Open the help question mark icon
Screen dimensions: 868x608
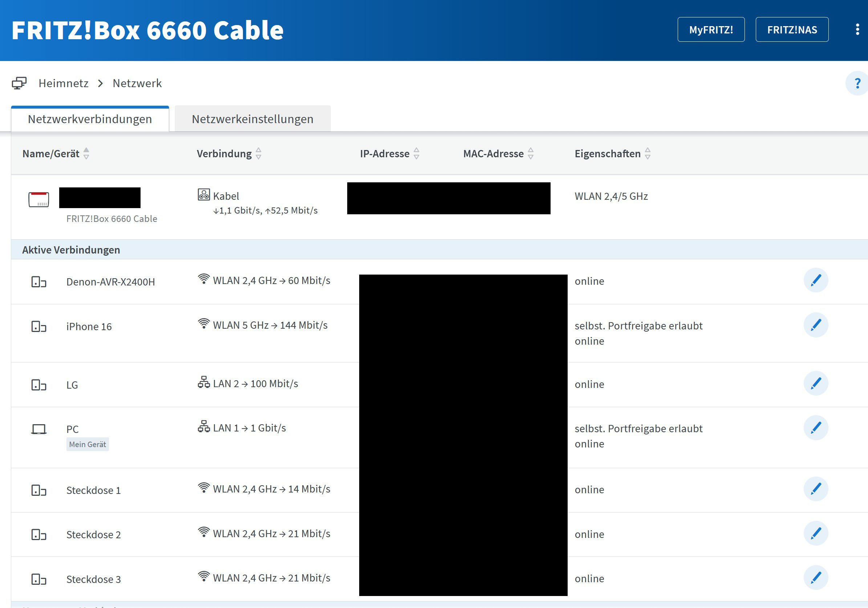857,83
